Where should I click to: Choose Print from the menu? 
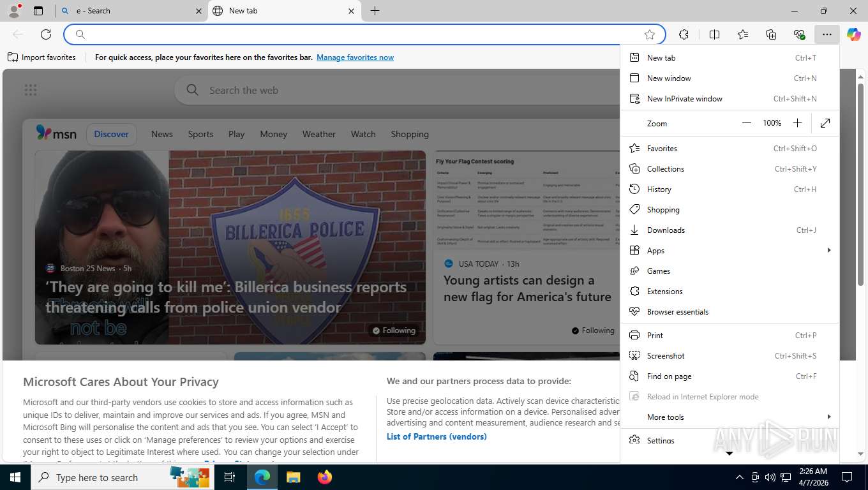pyautogui.click(x=730, y=335)
